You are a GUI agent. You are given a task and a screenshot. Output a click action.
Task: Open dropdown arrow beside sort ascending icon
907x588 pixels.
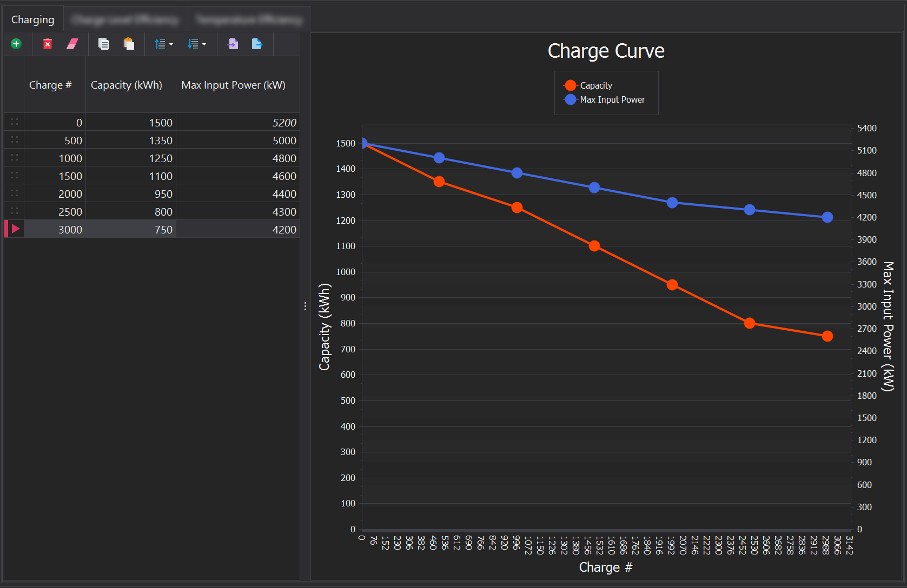(x=171, y=44)
